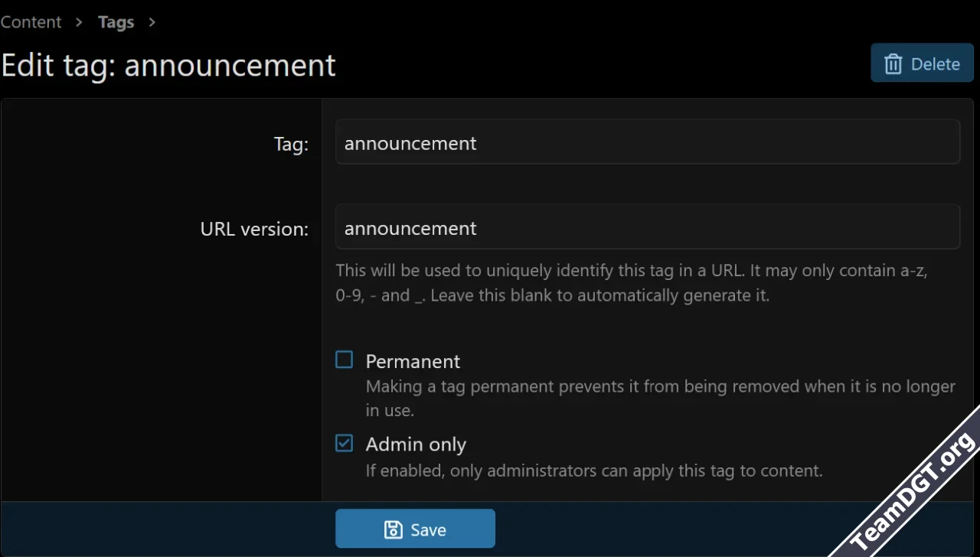Navigate to the Content breadcrumb

pos(31,21)
